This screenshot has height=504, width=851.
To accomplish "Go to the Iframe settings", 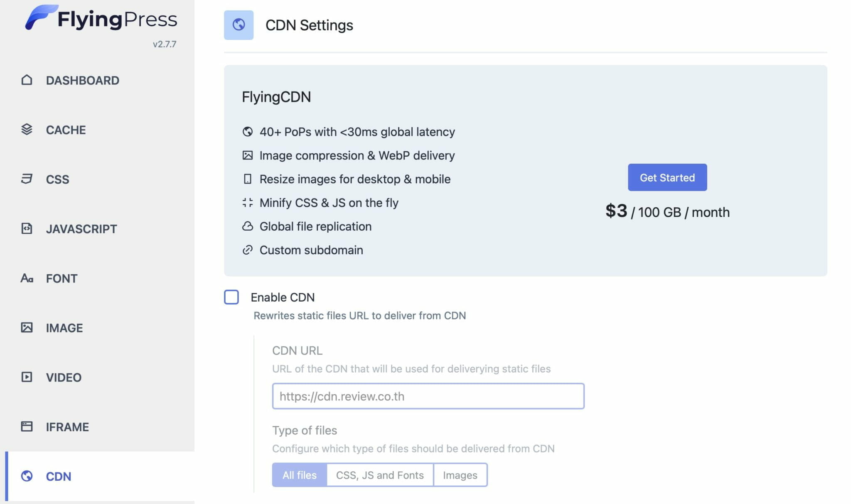I will pyautogui.click(x=67, y=427).
